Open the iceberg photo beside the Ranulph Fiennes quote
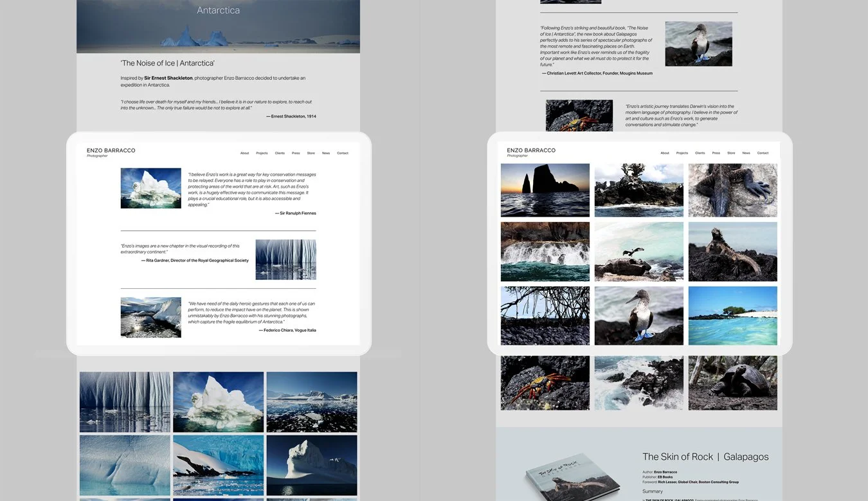The height and width of the screenshot is (501, 868). 150,188
